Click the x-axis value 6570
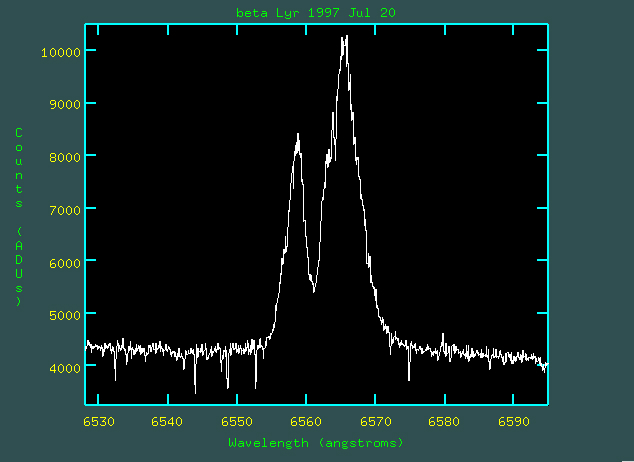 click(376, 422)
